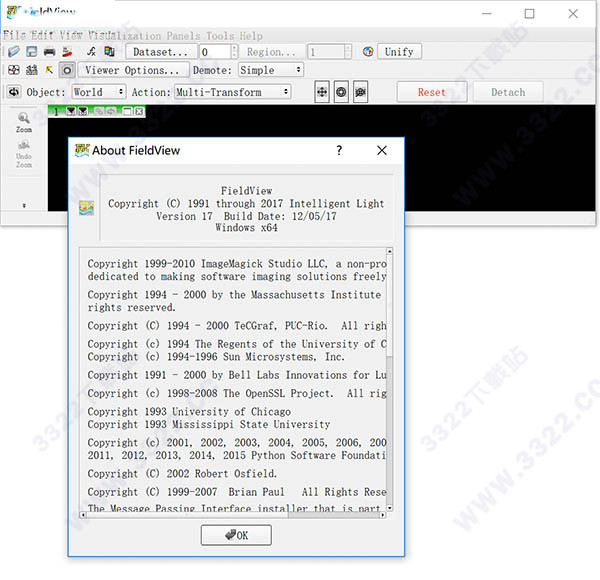Click the X close icon on window 1 tab

tap(139, 111)
